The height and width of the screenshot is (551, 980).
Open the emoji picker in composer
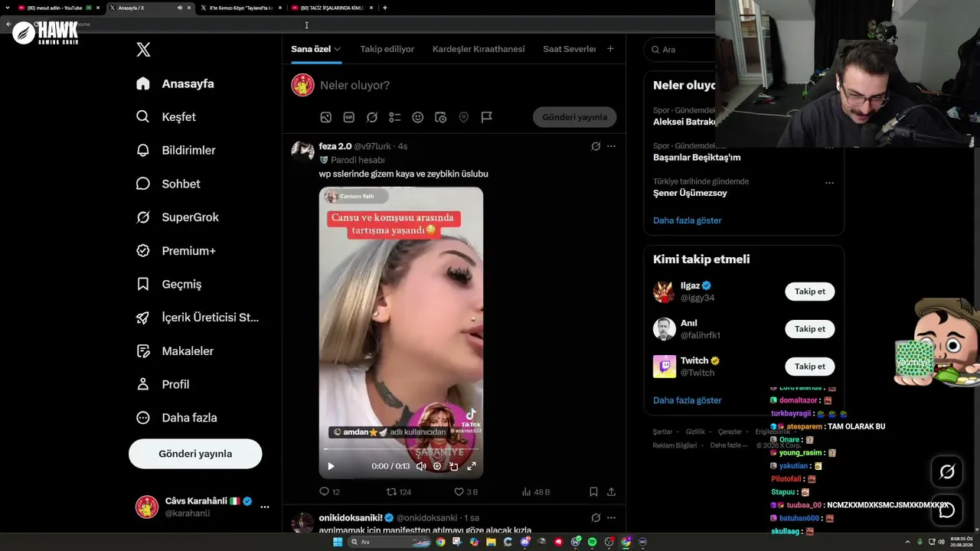click(x=418, y=117)
